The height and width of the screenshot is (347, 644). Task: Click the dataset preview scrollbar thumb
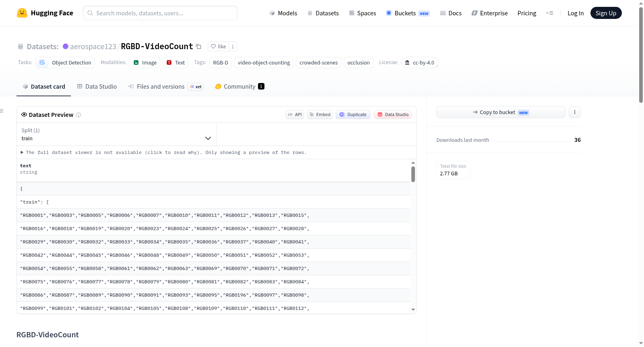click(x=413, y=174)
